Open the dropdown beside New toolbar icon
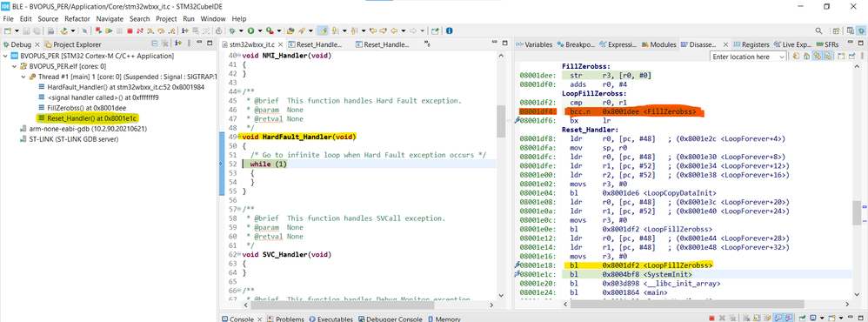868x322 pixels. 17,30
